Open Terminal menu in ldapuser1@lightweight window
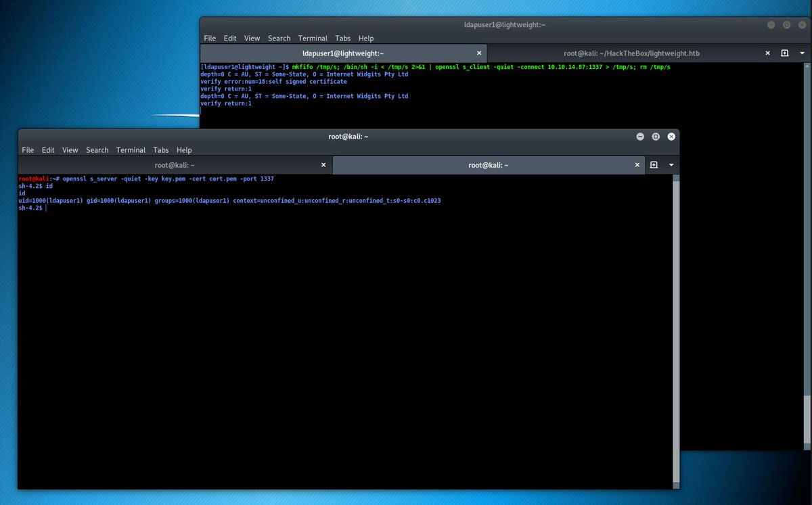This screenshot has height=505, width=812. [x=313, y=39]
